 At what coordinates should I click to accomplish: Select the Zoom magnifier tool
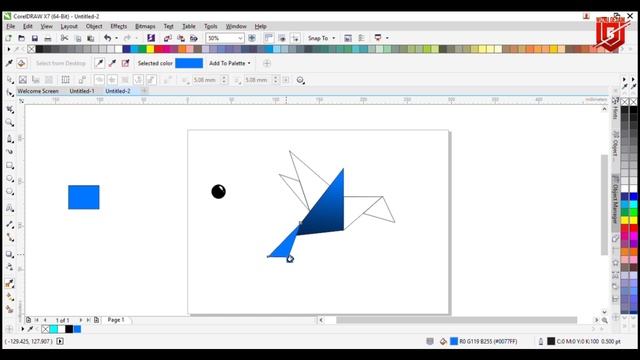10,123
